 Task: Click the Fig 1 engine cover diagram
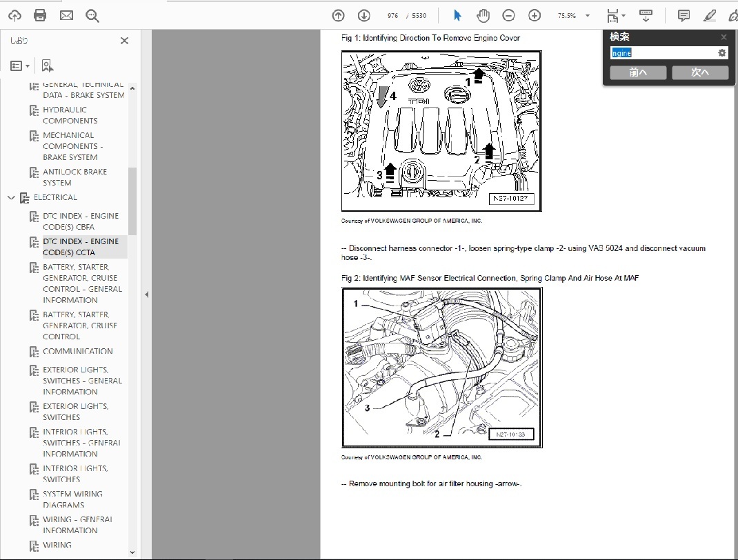[x=441, y=131]
